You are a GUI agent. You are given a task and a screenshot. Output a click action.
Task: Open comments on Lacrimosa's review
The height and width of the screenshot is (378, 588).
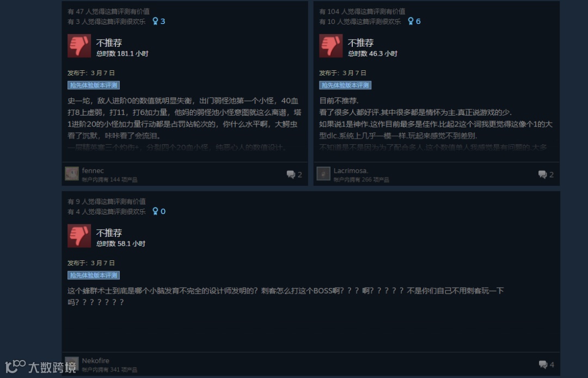(x=546, y=174)
